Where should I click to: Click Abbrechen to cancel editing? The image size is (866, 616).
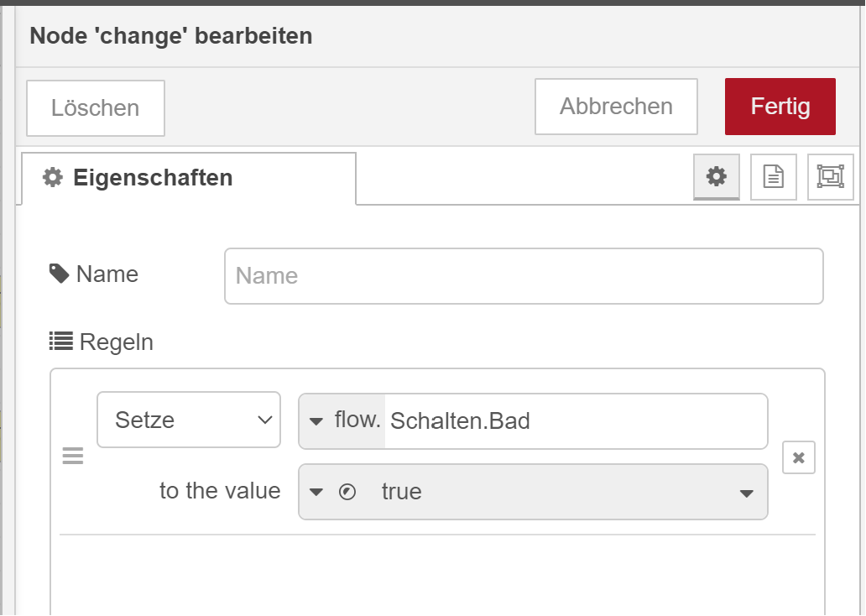(616, 107)
